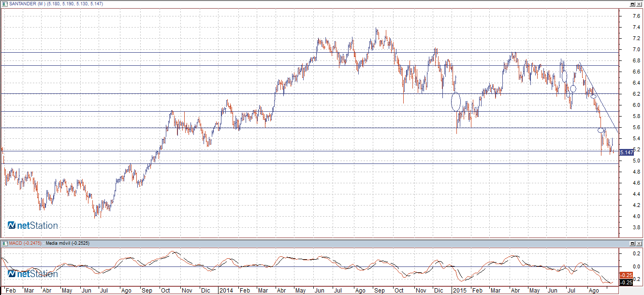Select the horizontal support line at 5.6

(x=338, y=128)
